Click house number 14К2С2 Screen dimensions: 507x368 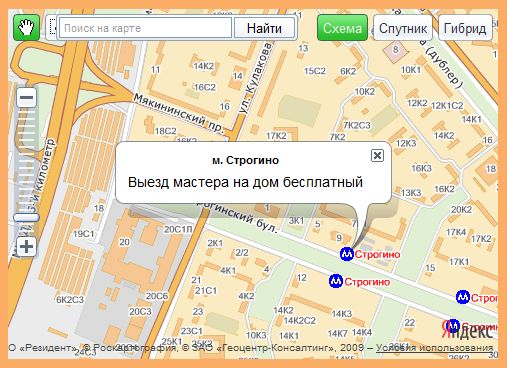tap(299, 321)
